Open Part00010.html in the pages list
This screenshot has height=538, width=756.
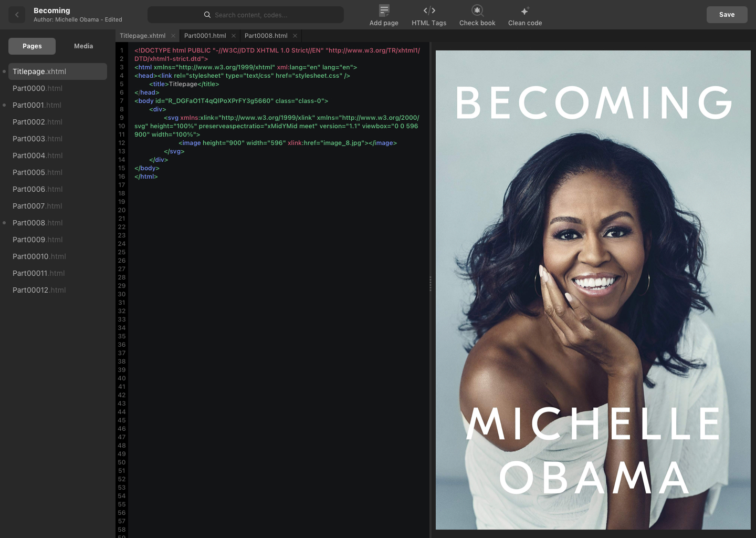point(58,256)
